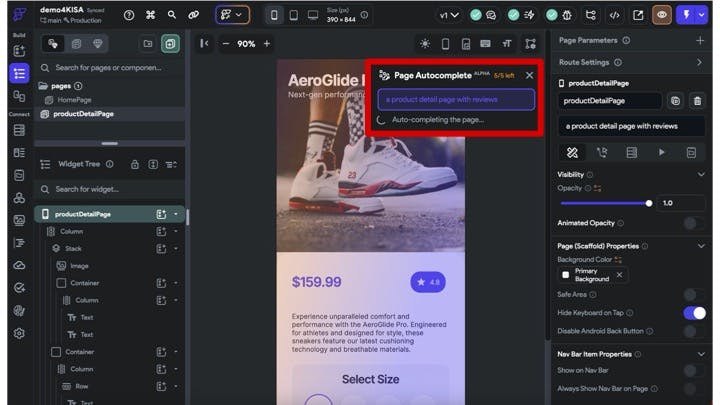Image resolution: width=720 pixels, height=405 pixels.
Task: Click the Search for pages or components field
Action: click(x=110, y=68)
